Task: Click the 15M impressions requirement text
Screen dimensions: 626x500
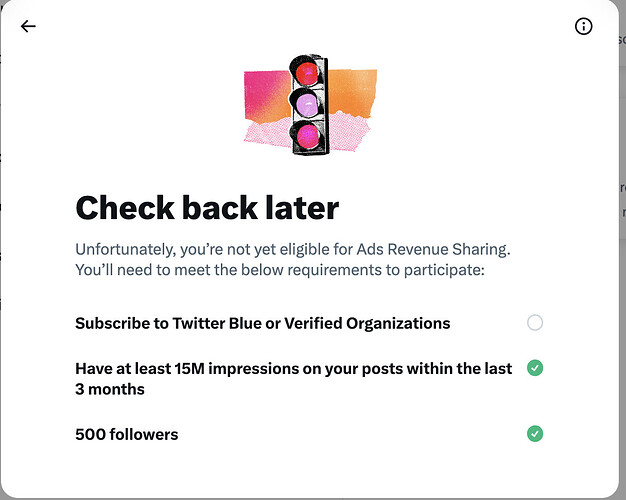Action: click(x=293, y=379)
